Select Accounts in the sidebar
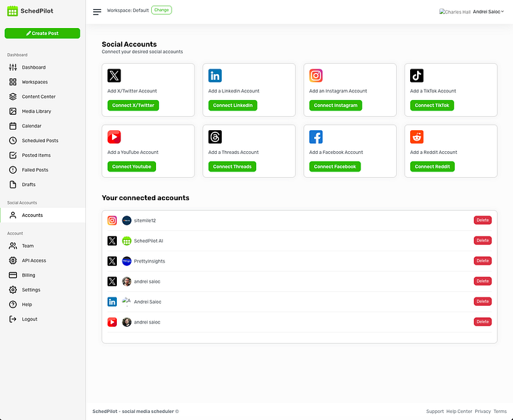513x420 pixels. (x=43, y=215)
